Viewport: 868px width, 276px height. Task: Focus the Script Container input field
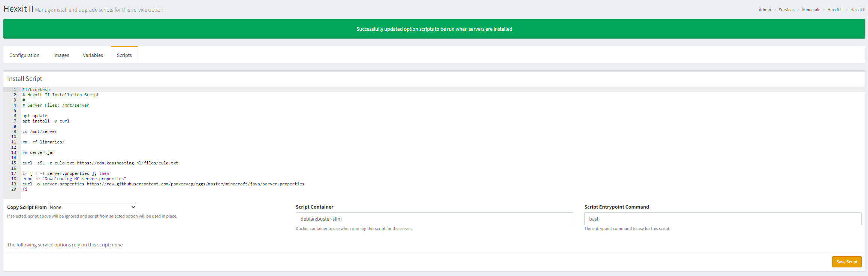coord(434,219)
